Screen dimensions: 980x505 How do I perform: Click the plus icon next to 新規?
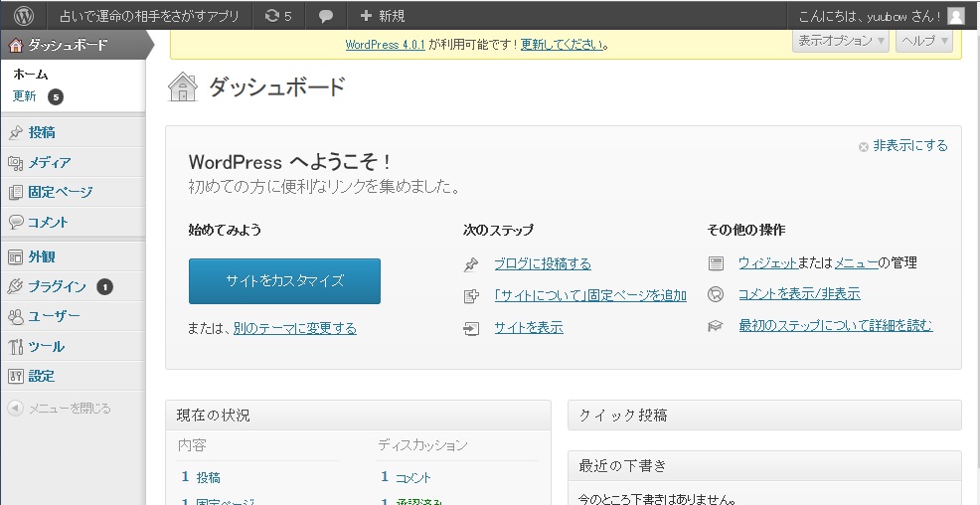click(x=366, y=16)
